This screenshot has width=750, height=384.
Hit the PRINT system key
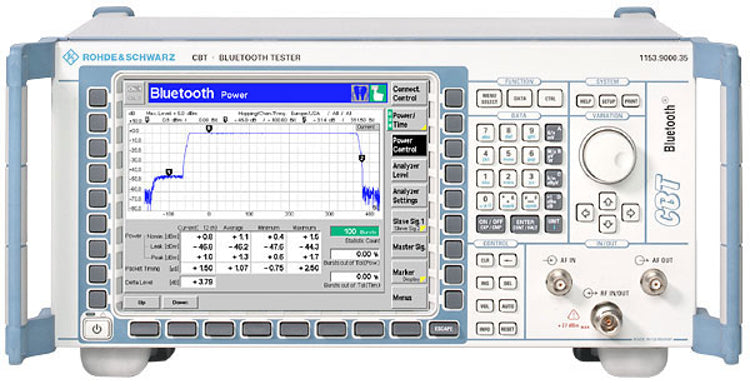631,101
